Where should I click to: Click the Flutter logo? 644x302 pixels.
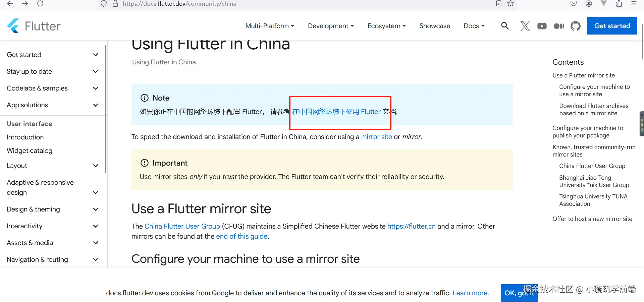pyautogui.click(x=34, y=26)
